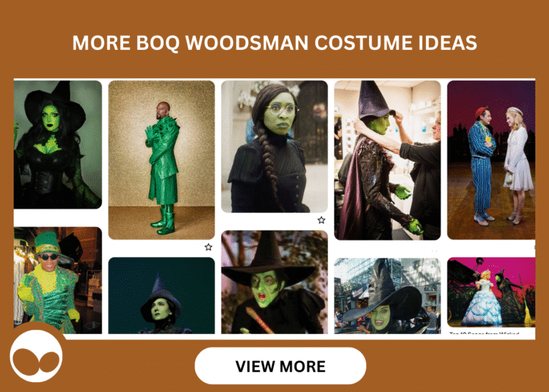Open the classic witch with broom photo

(x=274, y=282)
